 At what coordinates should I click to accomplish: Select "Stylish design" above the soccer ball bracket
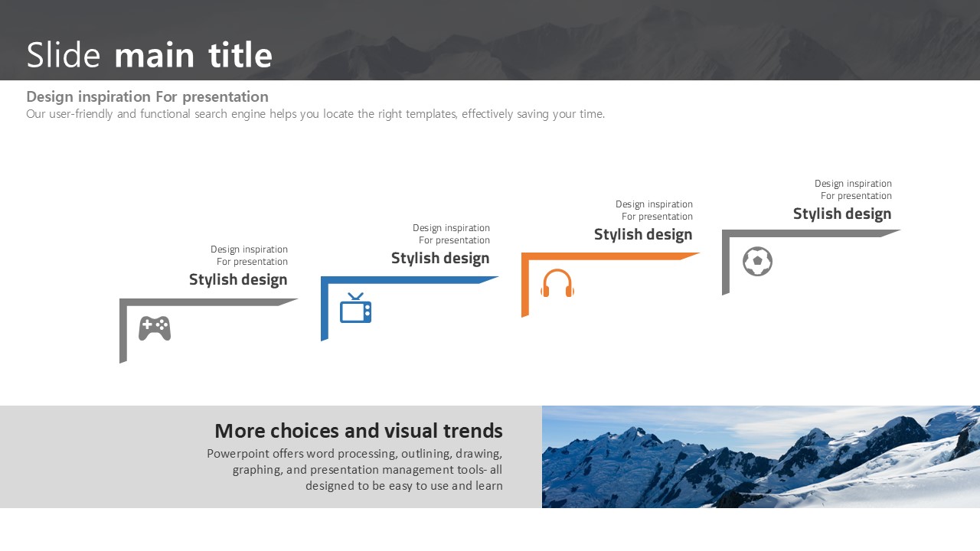tap(842, 214)
